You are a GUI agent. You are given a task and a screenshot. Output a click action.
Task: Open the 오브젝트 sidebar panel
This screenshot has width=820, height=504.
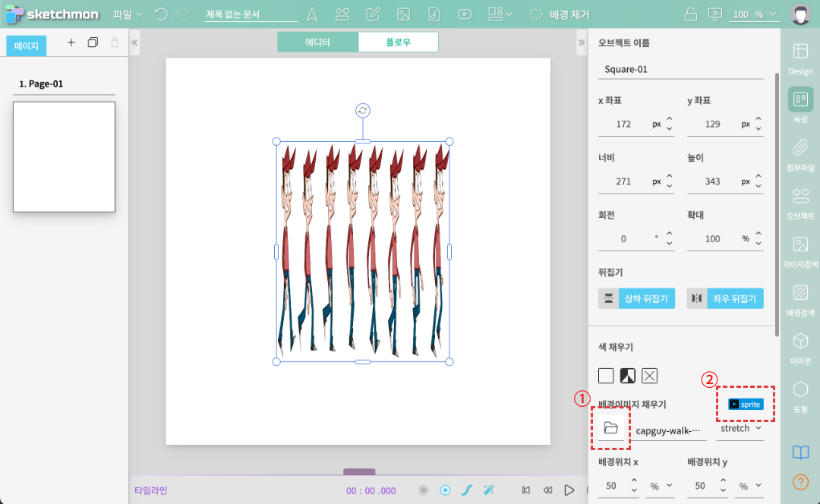tap(801, 203)
